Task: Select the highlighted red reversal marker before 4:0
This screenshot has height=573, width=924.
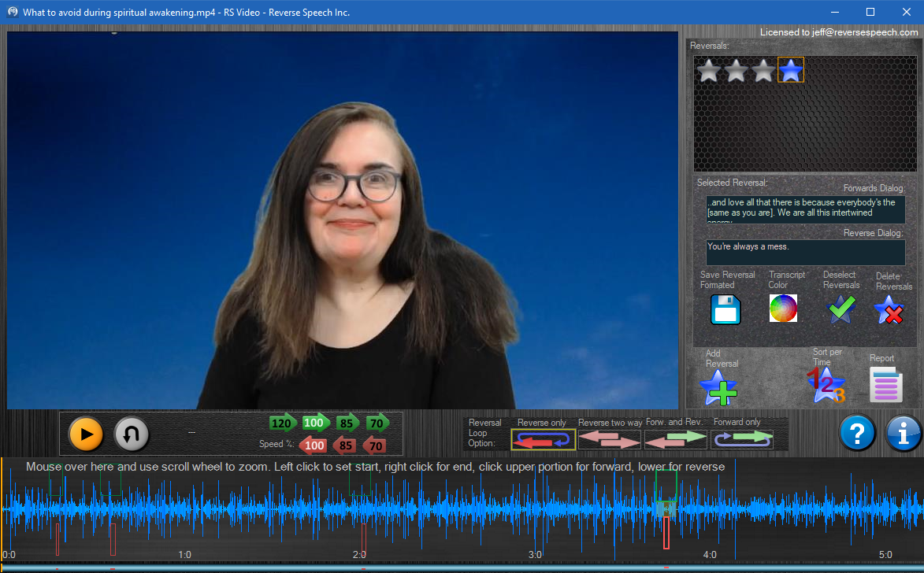Action: click(x=666, y=533)
